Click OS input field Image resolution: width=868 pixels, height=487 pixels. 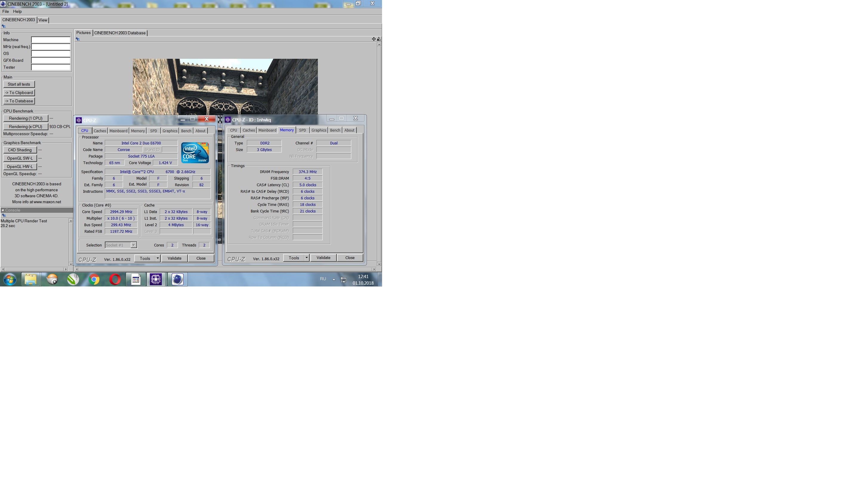tap(50, 53)
